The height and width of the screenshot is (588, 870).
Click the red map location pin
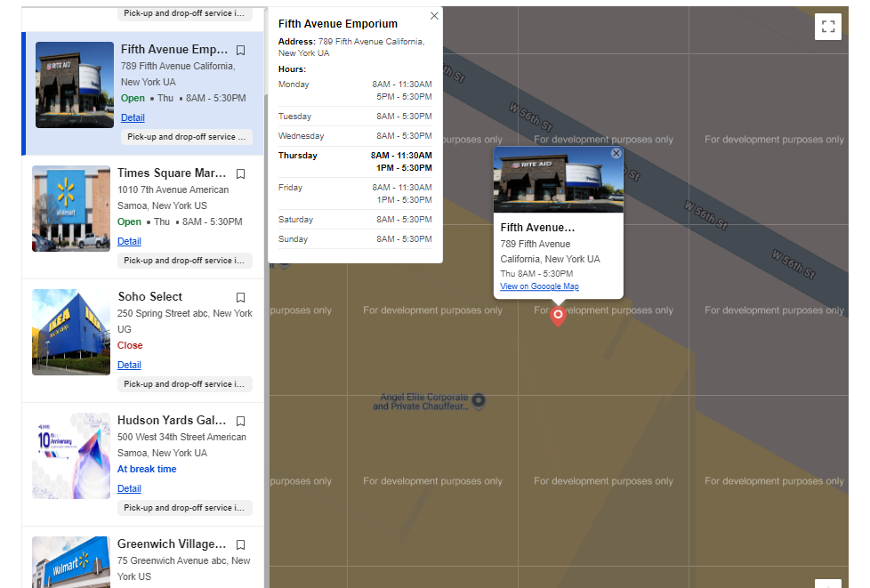pos(558,315)
